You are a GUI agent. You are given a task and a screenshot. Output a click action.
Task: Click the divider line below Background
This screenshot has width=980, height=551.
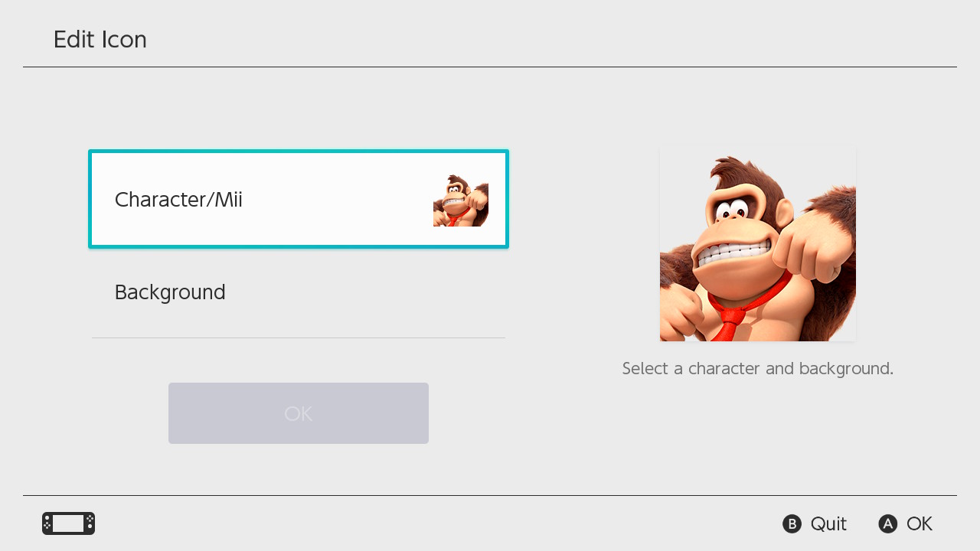pyautogui.click(x=299, y=337)
